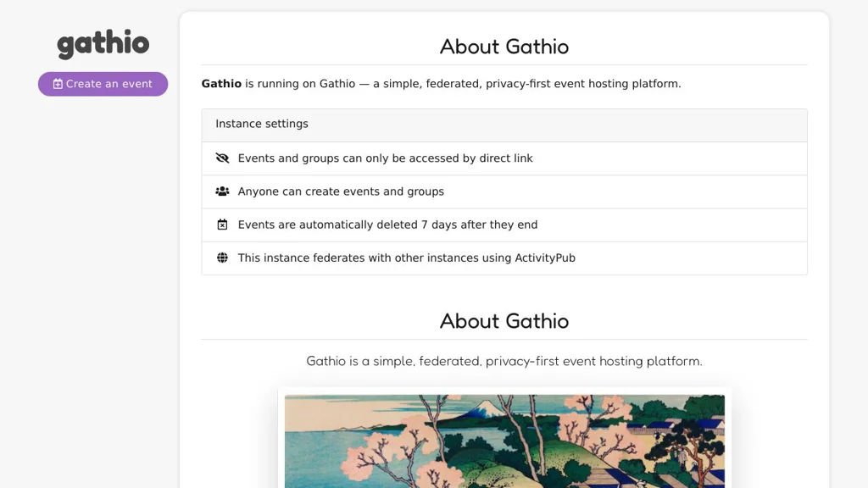The width and height of the screenshot is (868, 488).
Task: Click the globe federation icon
Action: tap(222, 258)
